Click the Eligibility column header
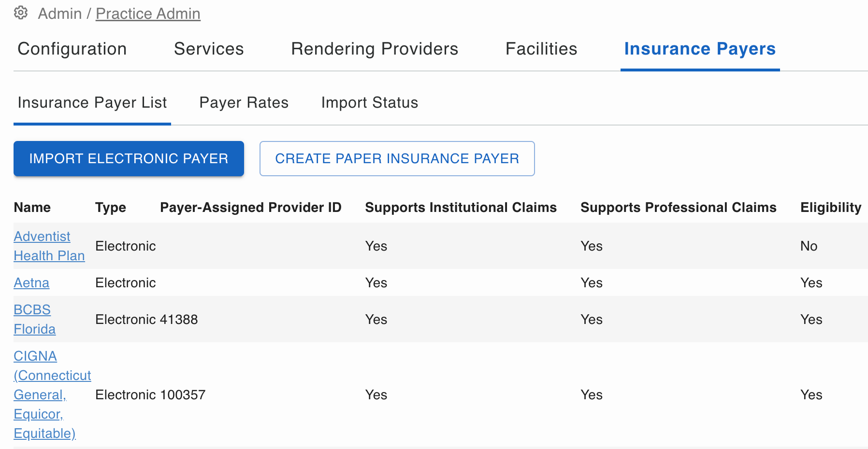 831,207
